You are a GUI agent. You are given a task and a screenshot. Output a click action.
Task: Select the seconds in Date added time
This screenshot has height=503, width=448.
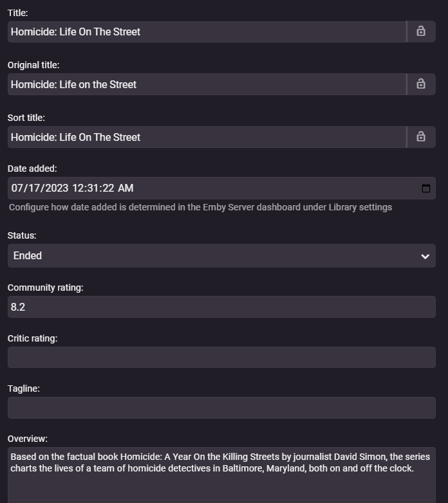point(108,188)
